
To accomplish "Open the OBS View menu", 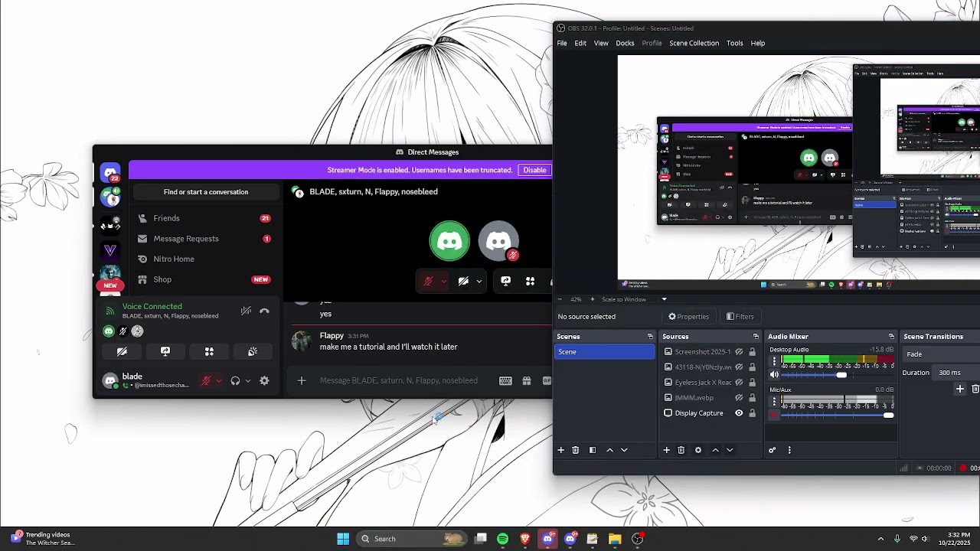I will [601, 43].
